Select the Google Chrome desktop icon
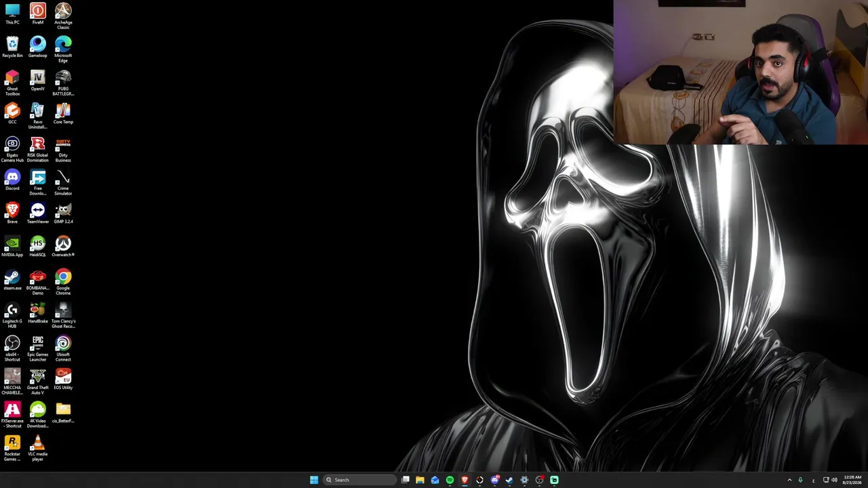This screenshot has height=488, width=868. [63, 282]
